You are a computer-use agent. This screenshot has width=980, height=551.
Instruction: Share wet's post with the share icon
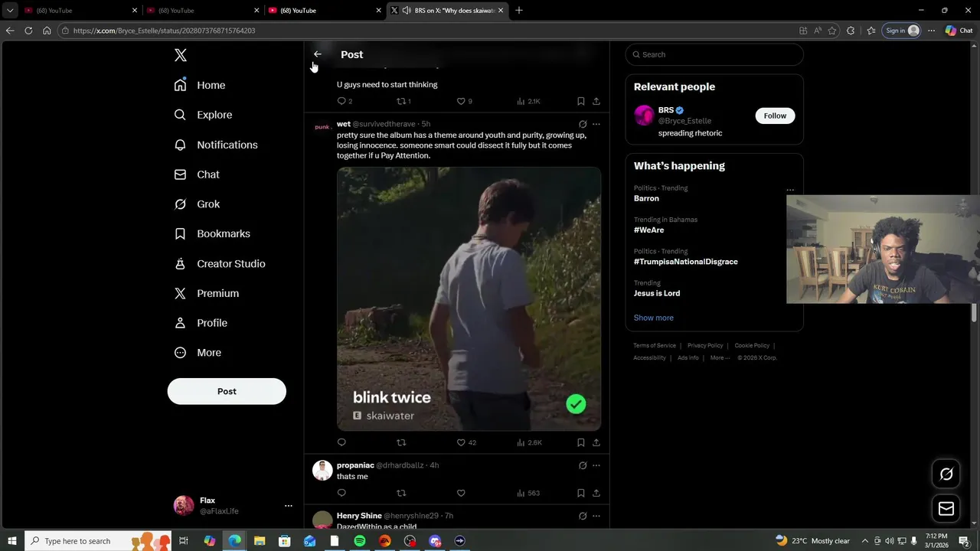(x=596, y=442)
